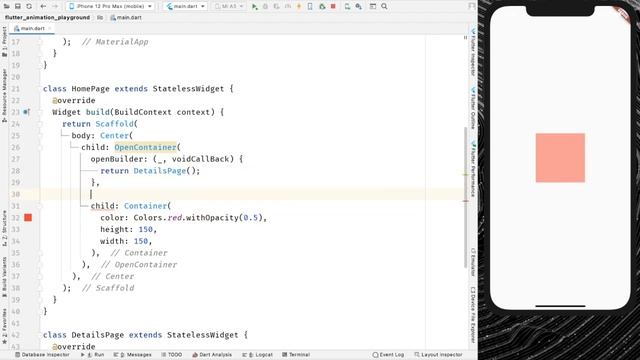Open the Mi A3 target device dropdown
Screen dimensions: 640x360
click(x=229, y=6)
